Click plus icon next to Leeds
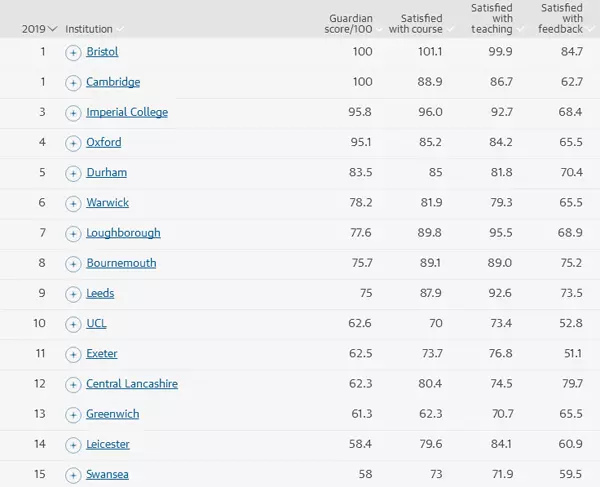Viewport: 600px width, 487px height. click(x=73, y=294)
